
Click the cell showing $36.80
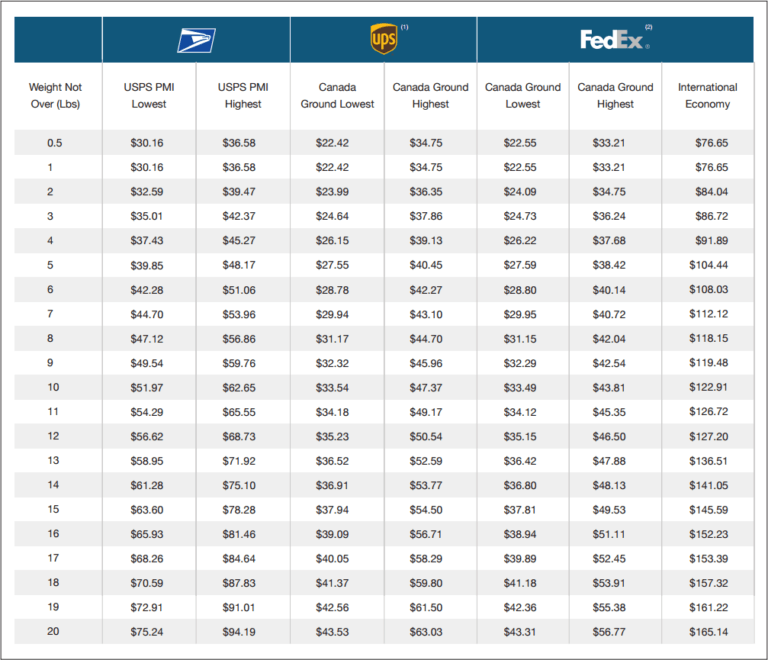pyautogui.click(x=520, y=486)
